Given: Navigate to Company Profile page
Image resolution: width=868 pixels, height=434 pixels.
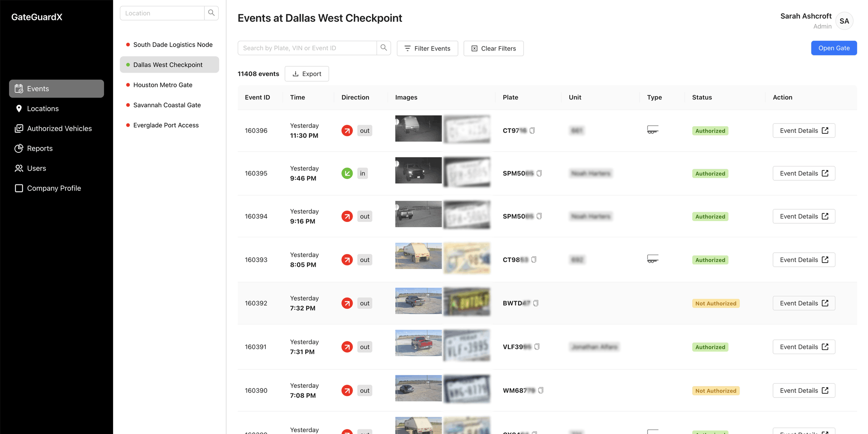Looking at the screenshot, I should click(x=54, y=188).
